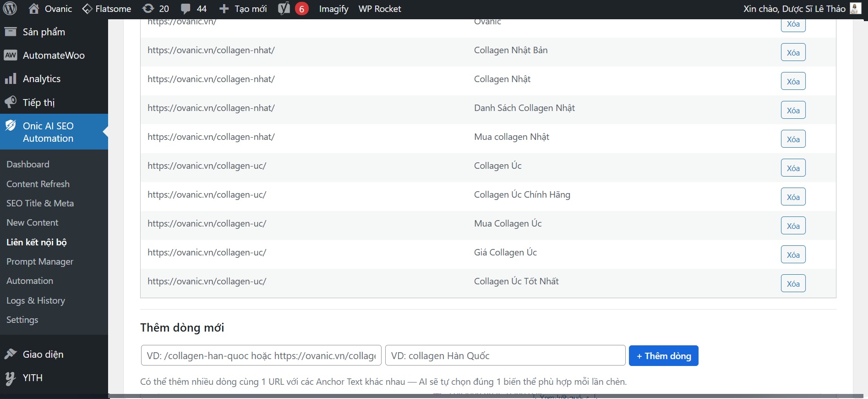Viewport: 868px width, 399px height.
Task: Click the AutomateWoo AW icon
Action: (x=11, y=55)
